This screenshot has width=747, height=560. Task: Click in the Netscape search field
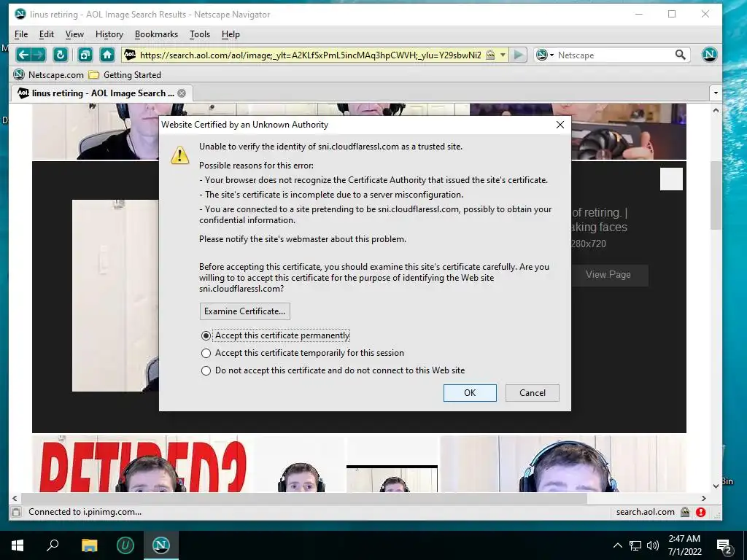click(x=614, y=55)
